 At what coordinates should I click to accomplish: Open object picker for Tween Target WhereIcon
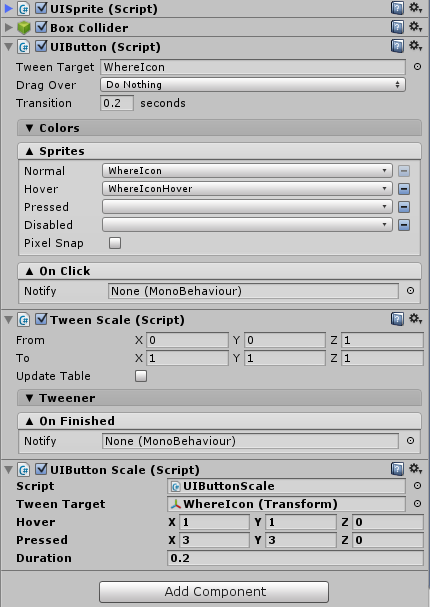417,67
